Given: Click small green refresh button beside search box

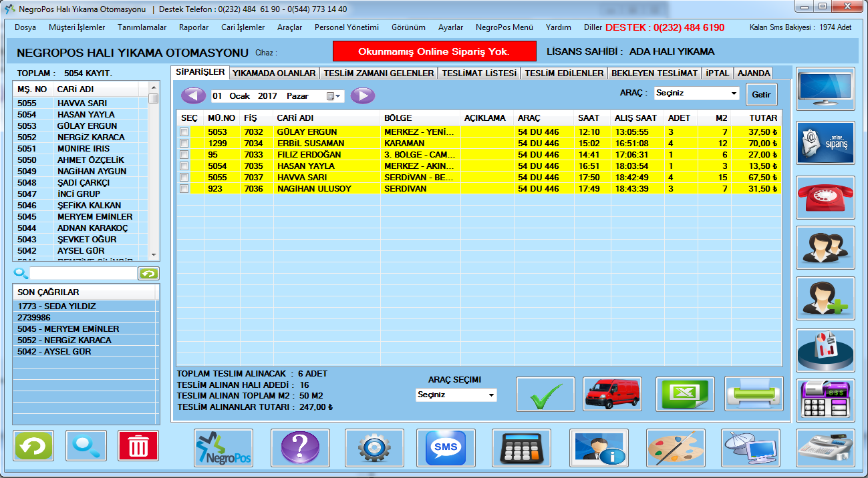Looking at the screenshot, I should [x=148, y=274].
